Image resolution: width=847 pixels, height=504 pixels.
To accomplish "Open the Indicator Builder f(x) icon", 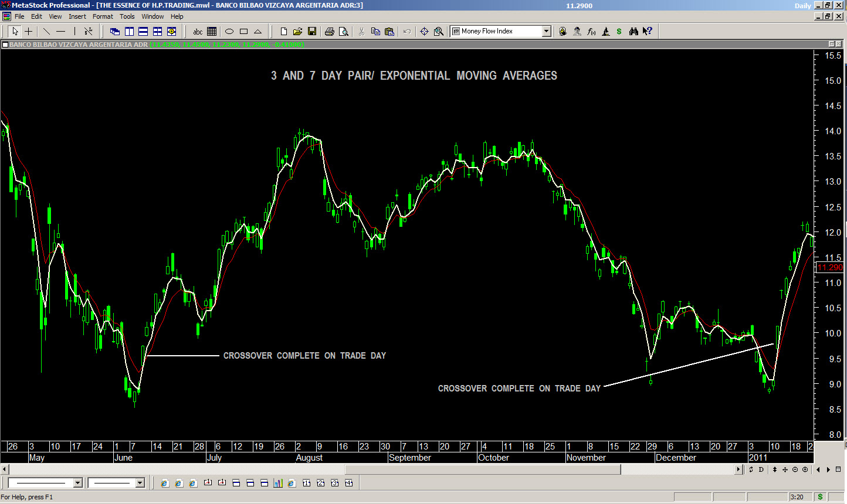I will (591, 32).
